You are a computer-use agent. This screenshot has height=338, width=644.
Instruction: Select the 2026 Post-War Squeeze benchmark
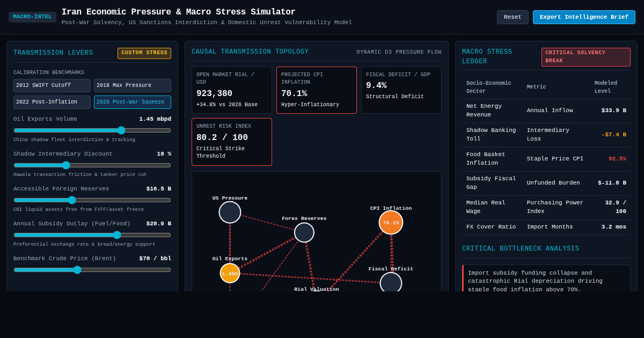click(x=133, y=102)
